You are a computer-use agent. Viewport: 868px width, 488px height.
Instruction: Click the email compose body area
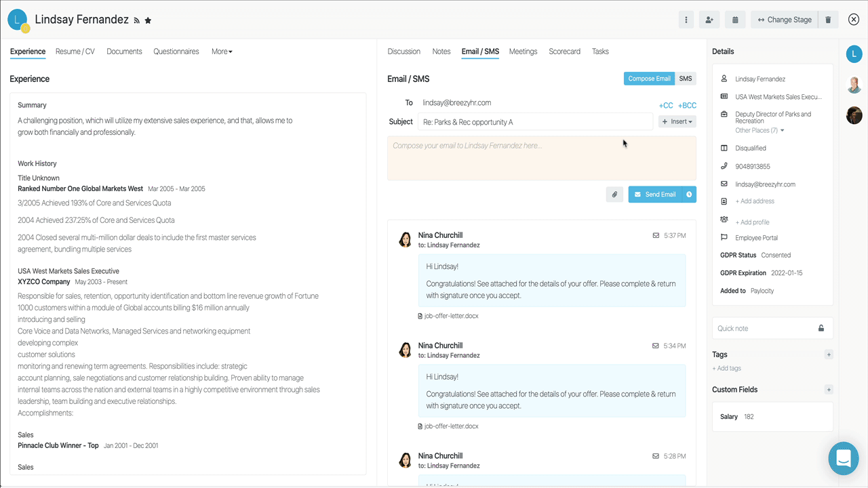click(x=541, y=158)
